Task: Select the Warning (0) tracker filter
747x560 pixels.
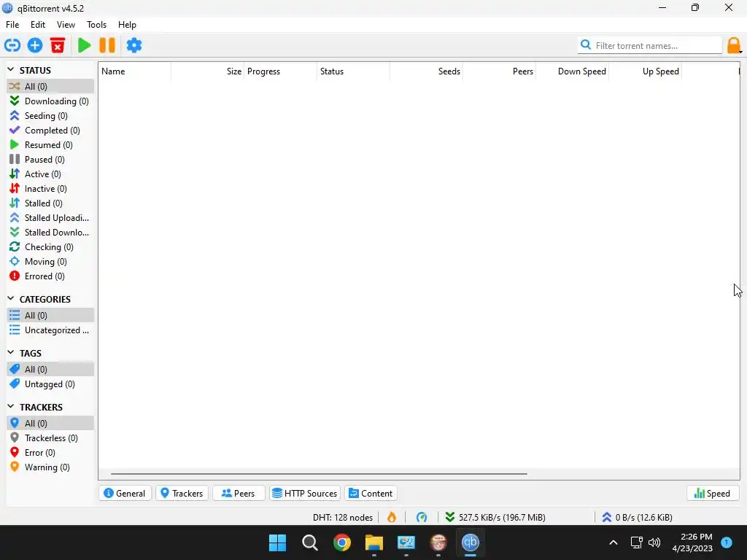Action: [50, 467]
